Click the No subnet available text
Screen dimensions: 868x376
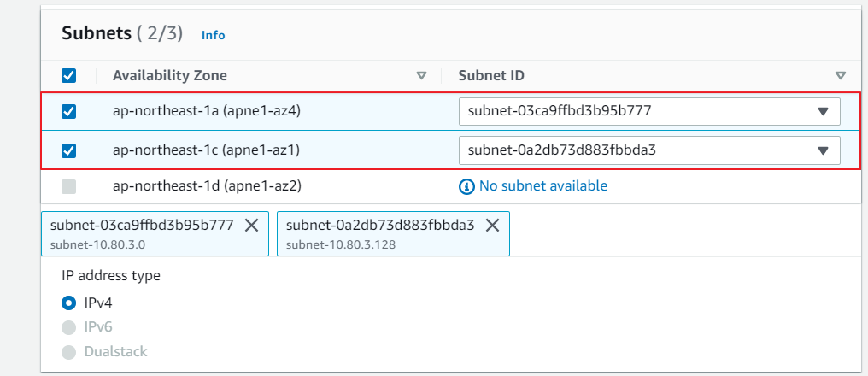point(542,186)
